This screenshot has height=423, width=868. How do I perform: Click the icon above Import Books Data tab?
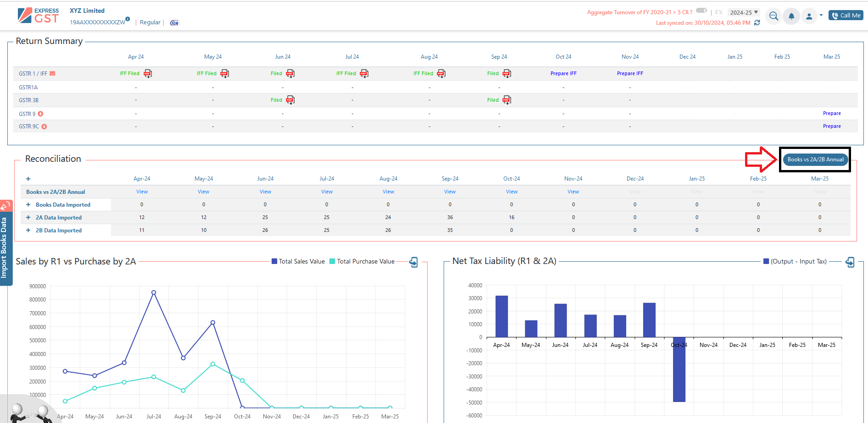point(6,206)
